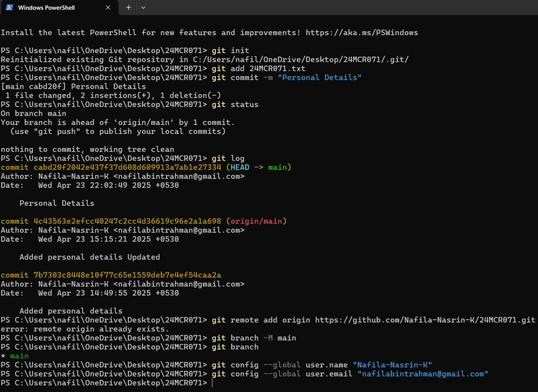Open a new tab with the plus button
This screenshot has width=538, height=392.
(128, 7)
